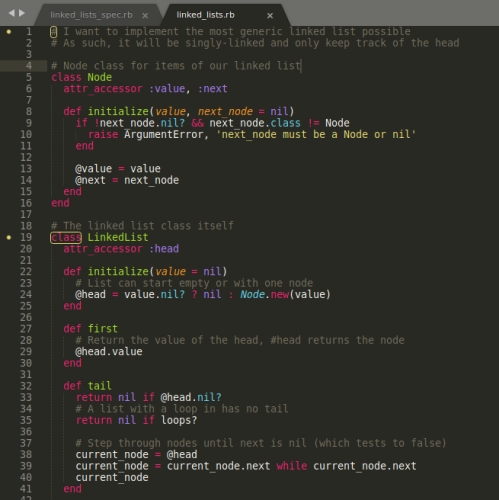Click '@head.value' on line 29
This screenshot has height=500, width=499.
pos(109,352)
